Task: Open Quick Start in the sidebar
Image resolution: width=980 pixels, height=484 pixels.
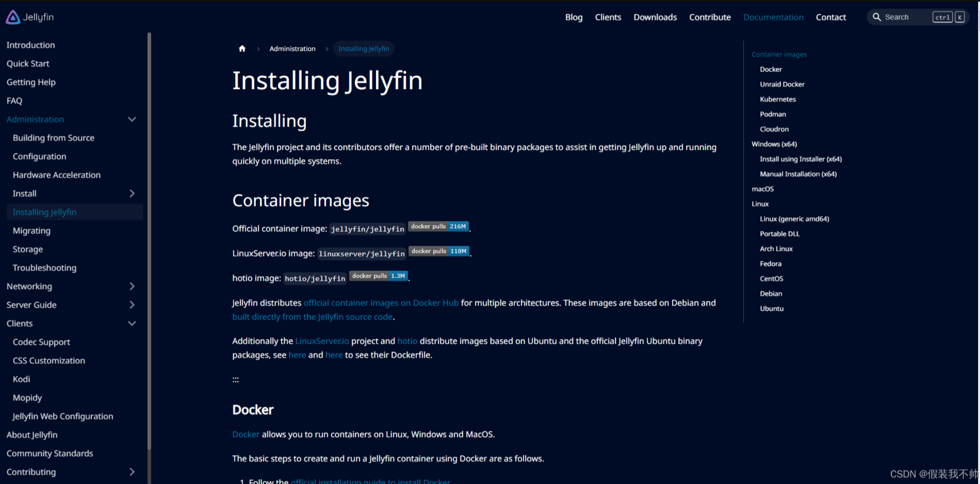Action: pos(28,63)
